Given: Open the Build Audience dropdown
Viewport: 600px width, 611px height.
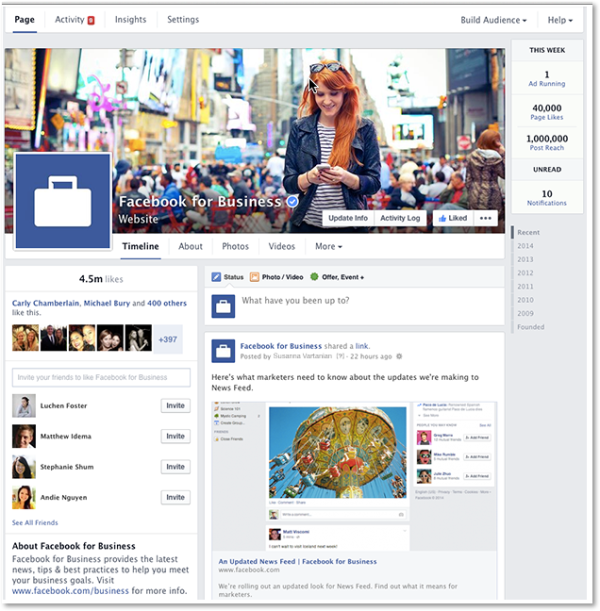Looking at the screenshot, I should point(494,20).
